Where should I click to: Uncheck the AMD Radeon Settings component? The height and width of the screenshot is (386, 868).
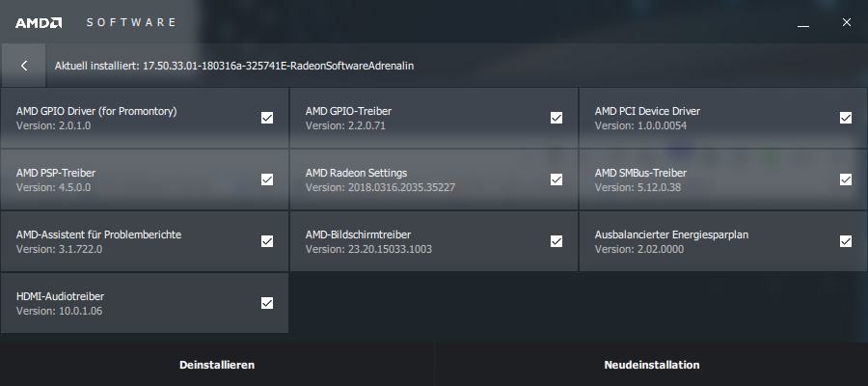tap(556, 179)
